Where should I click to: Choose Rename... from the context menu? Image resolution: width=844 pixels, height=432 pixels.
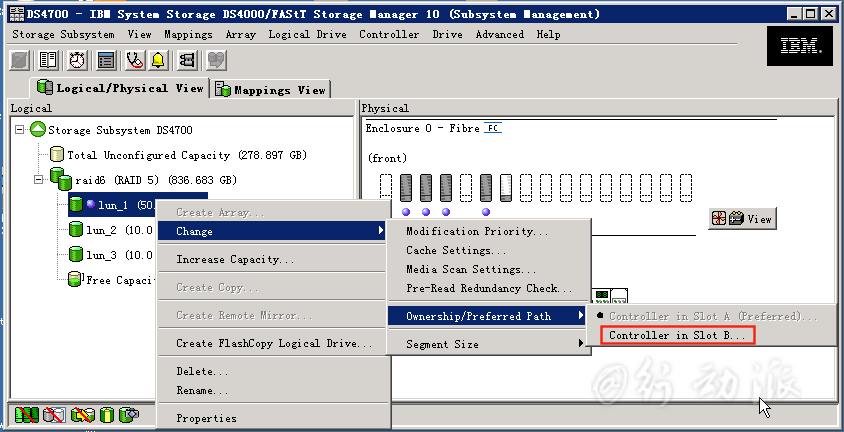(x=273, y=390)
